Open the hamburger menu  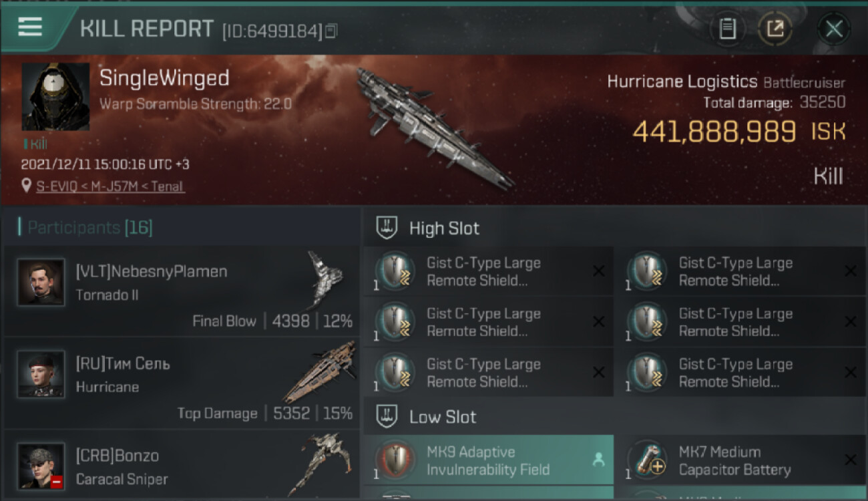tap(30, 26)
